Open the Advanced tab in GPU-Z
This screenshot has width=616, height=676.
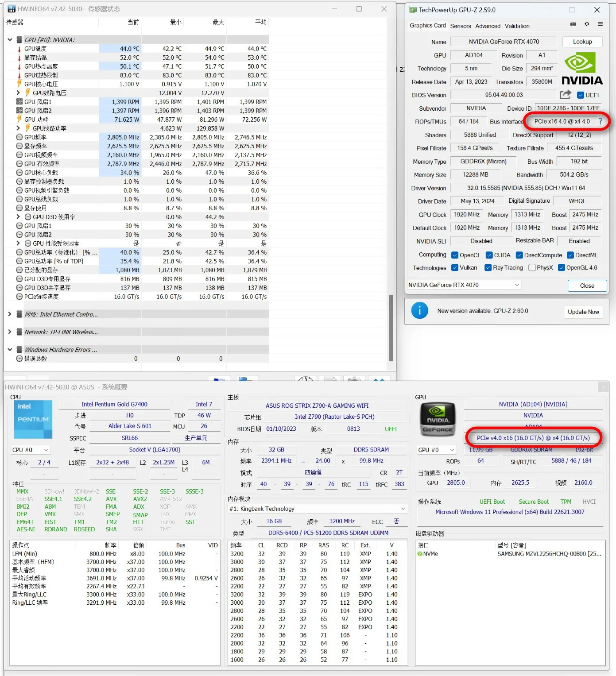[x=488, y=26]
